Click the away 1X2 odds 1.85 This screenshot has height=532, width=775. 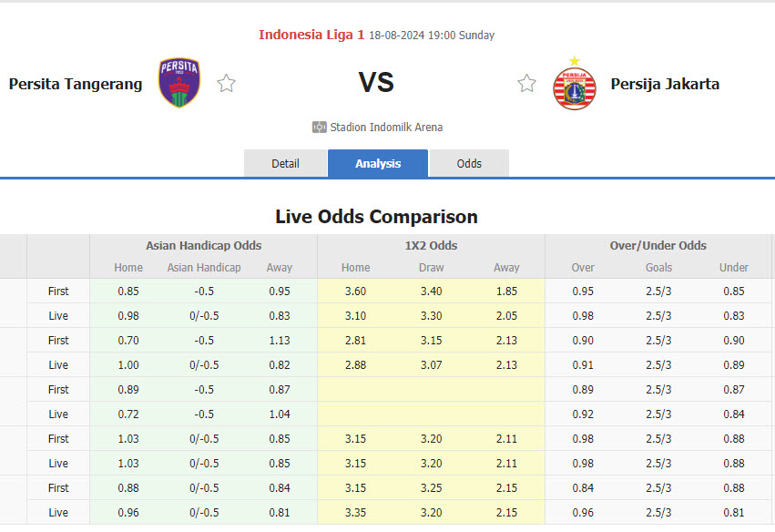(506, 291)
